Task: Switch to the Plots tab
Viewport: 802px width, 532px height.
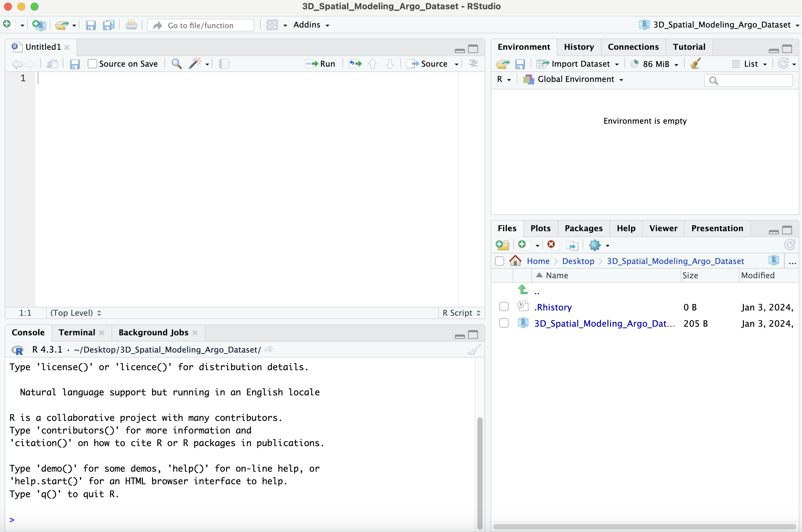Action: click(540, 228)
